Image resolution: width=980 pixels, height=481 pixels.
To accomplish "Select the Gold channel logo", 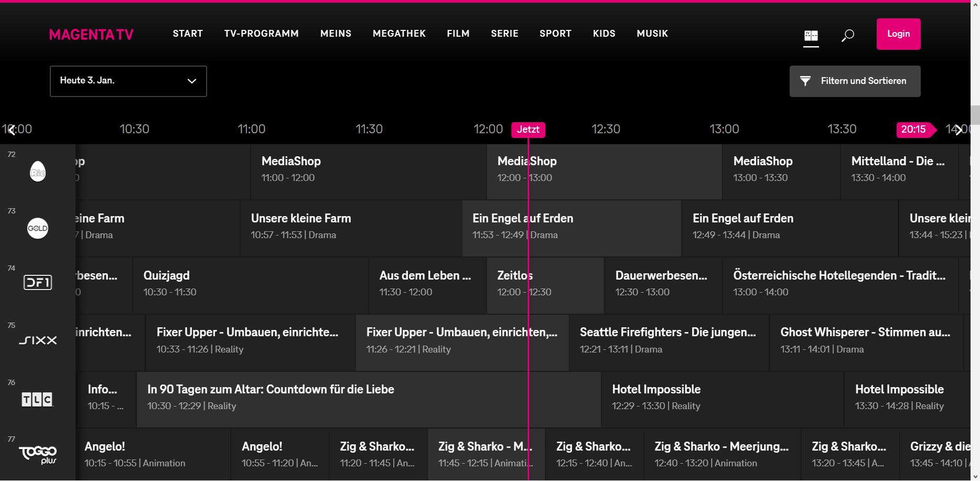I will pos(38,228).
